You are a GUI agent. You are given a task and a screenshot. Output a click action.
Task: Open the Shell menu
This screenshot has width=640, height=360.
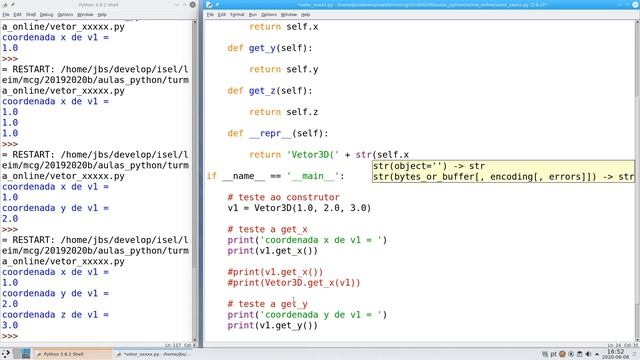(31, 14)
